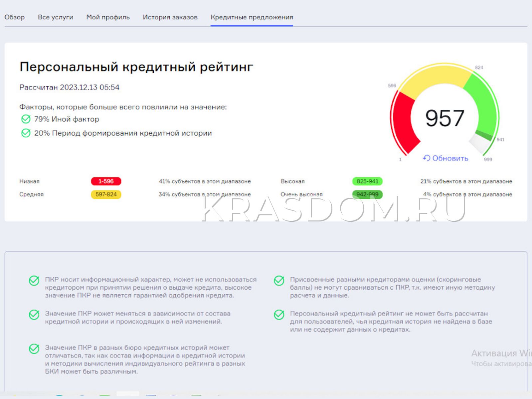532x399 pixels.
Task: Click the red 1-596 range badge
Action: point(106,181)
